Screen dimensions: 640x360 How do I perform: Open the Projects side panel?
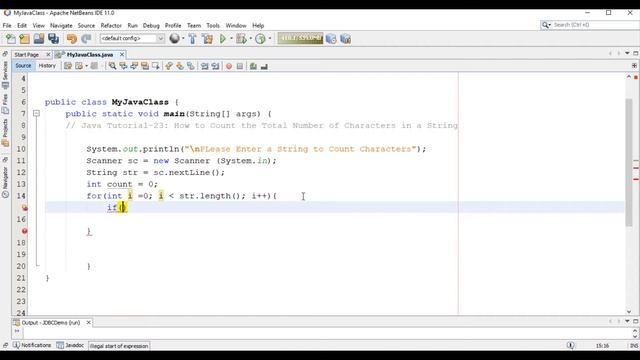pyautogui.click(x=5, y=133)
